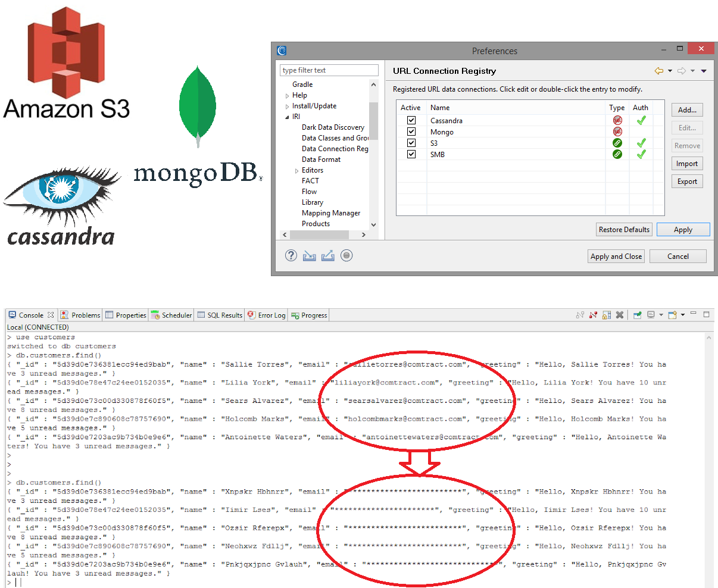Uncheck the SMB active checkbox
The image size is (718, 588).
coord(411,154)
